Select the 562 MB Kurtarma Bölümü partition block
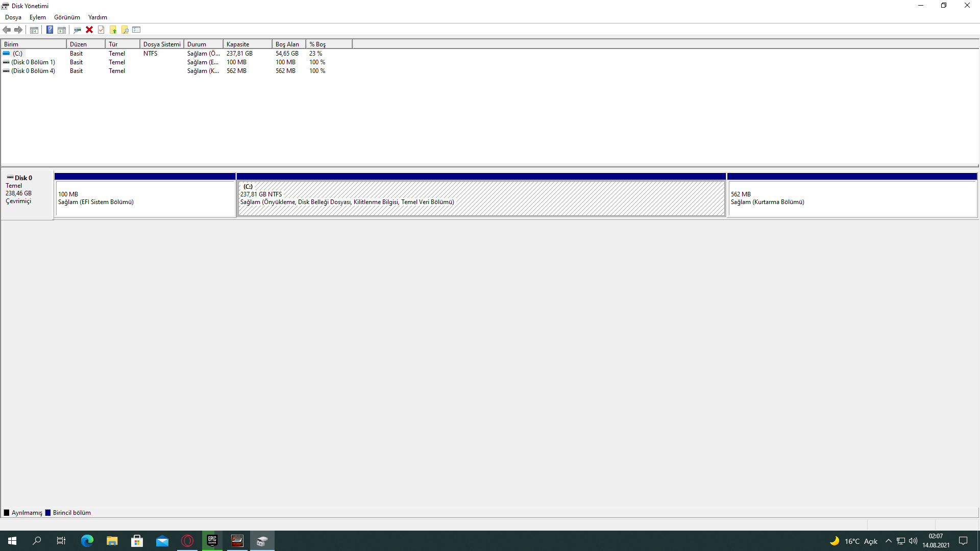Screen dimensions: 980x551 pos(851,199)
